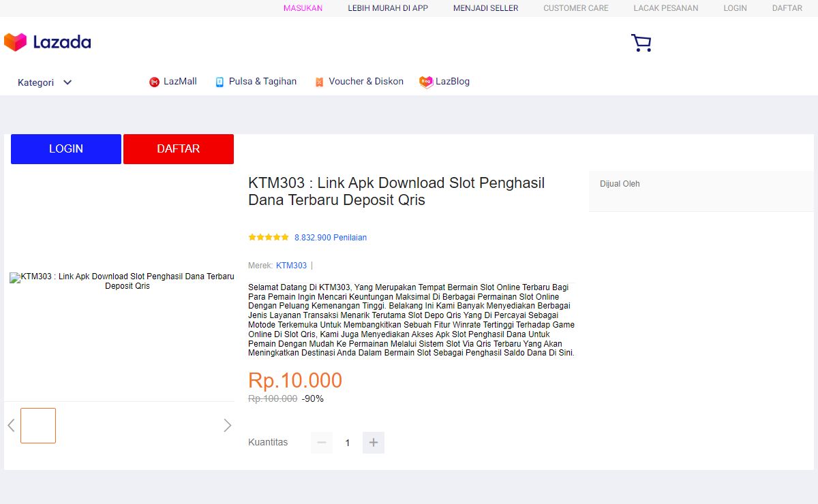The width and height of the screenshot is (818, 504).
Task: Click the five-star rating
Action: coord(269,238)
